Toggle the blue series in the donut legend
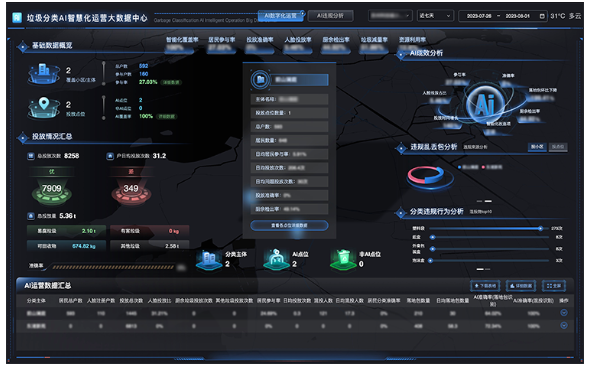Image resolution: width=590 pixels, height=369 pixels. tap(468, 167)
